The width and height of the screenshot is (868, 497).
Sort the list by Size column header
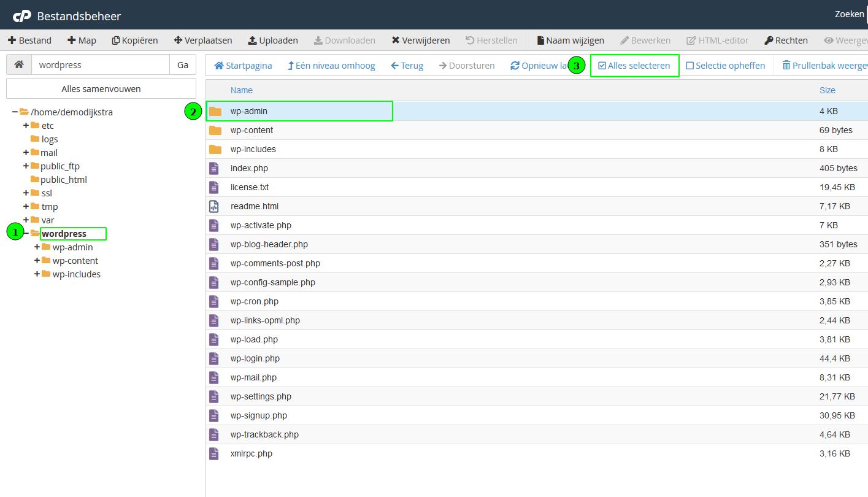pos(828,90)
